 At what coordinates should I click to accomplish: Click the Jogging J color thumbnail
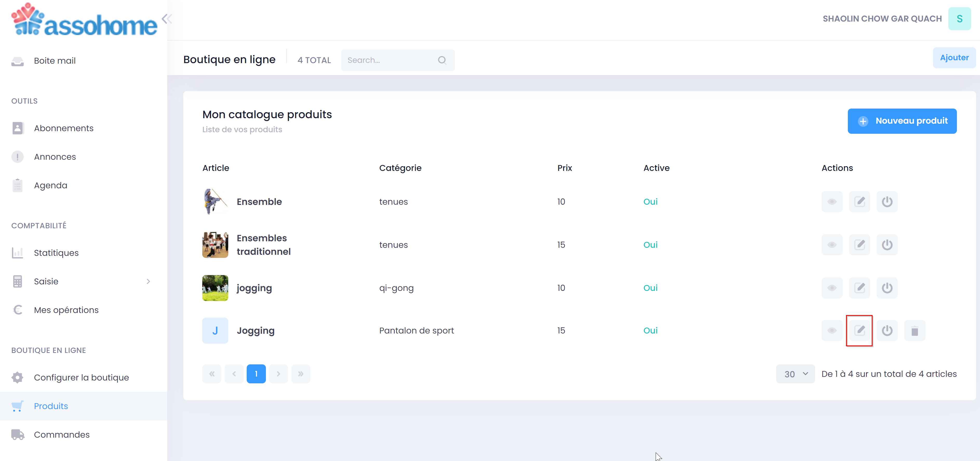click(x=215, y=330)
